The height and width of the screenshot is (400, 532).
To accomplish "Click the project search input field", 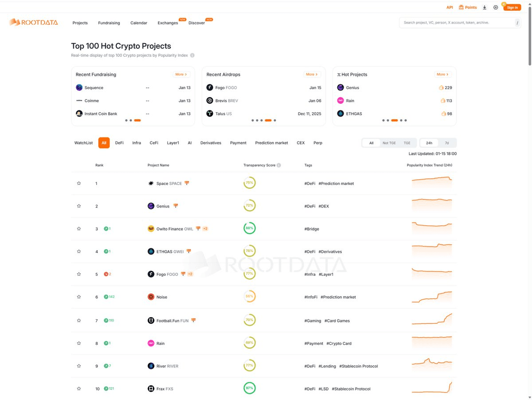I will pyautogui.click(x=457, y=22).
